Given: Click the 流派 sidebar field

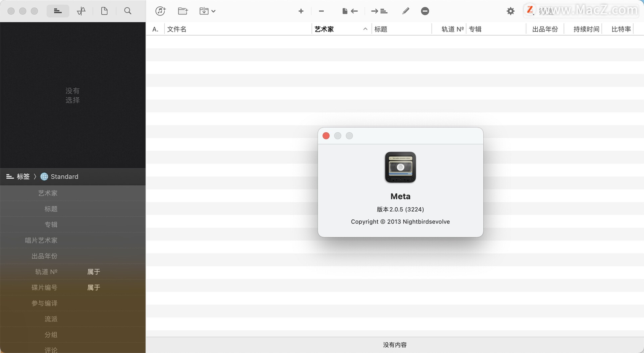Looking at the screenshot, I should pos(73,319).
